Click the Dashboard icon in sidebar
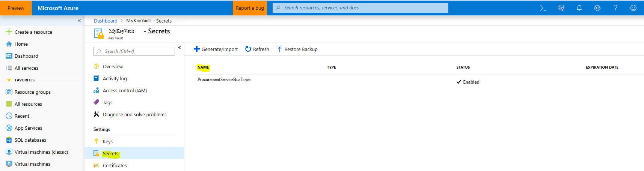This screenshot has width=644, height=171. [9, 56]
